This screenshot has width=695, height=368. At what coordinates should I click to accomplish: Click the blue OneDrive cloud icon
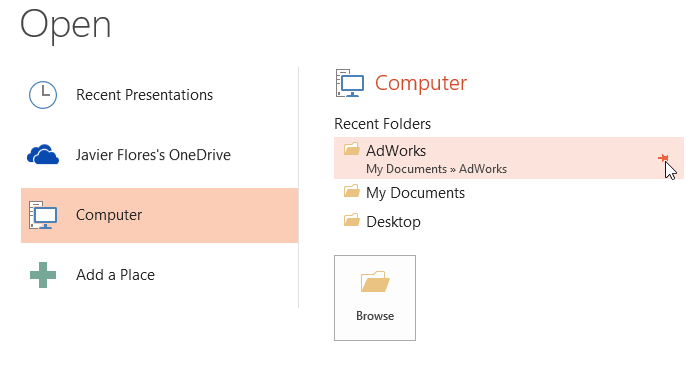click(x=43, y=155)
